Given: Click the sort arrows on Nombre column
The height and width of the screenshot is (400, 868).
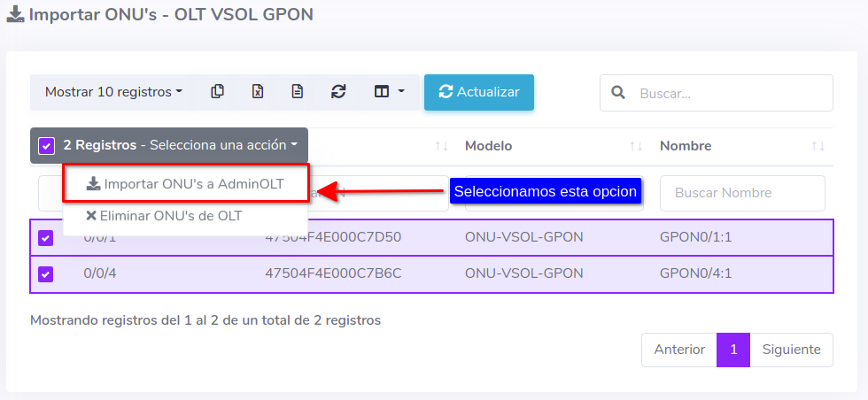Looking at the screenshot, I should pyautogui.click(x=818, y=146).
